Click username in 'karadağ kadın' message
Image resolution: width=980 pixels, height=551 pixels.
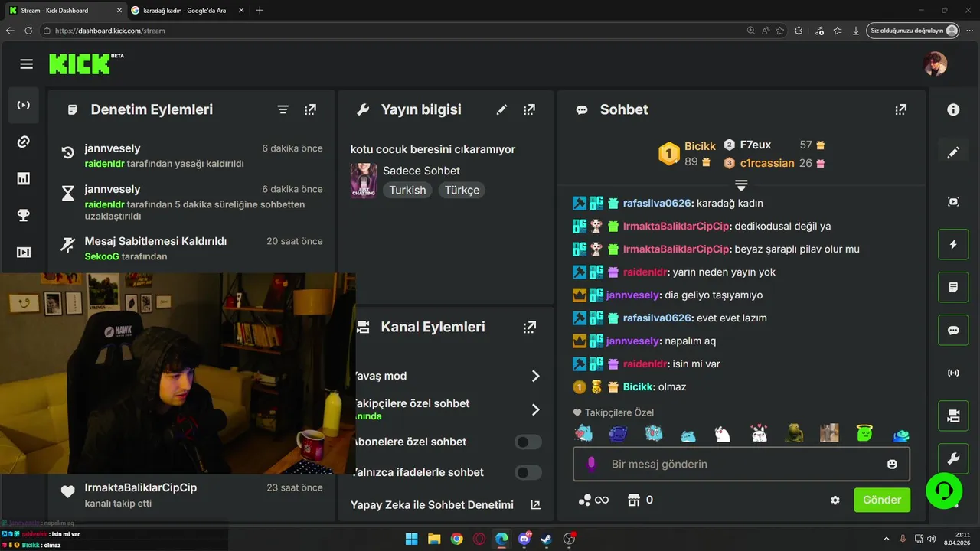coord(658,203)
